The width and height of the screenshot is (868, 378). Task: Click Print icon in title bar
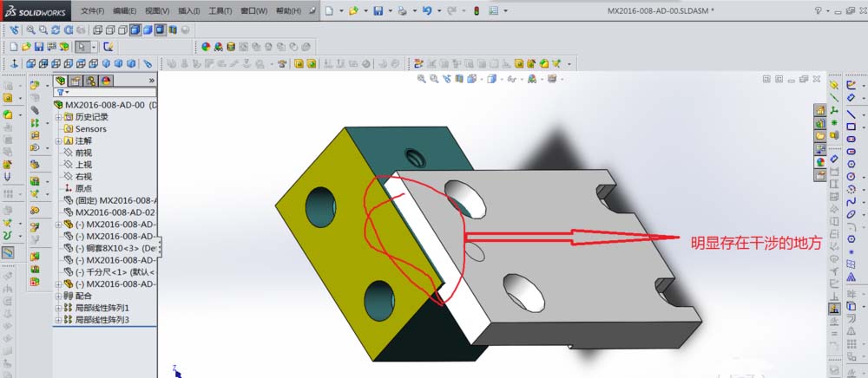403,10
